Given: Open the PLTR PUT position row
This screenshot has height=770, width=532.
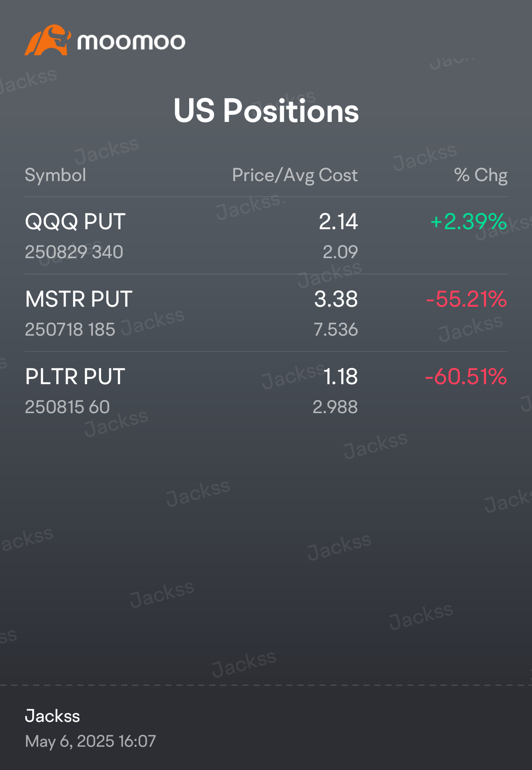Looking at the screenshot, I should point(266,391).
